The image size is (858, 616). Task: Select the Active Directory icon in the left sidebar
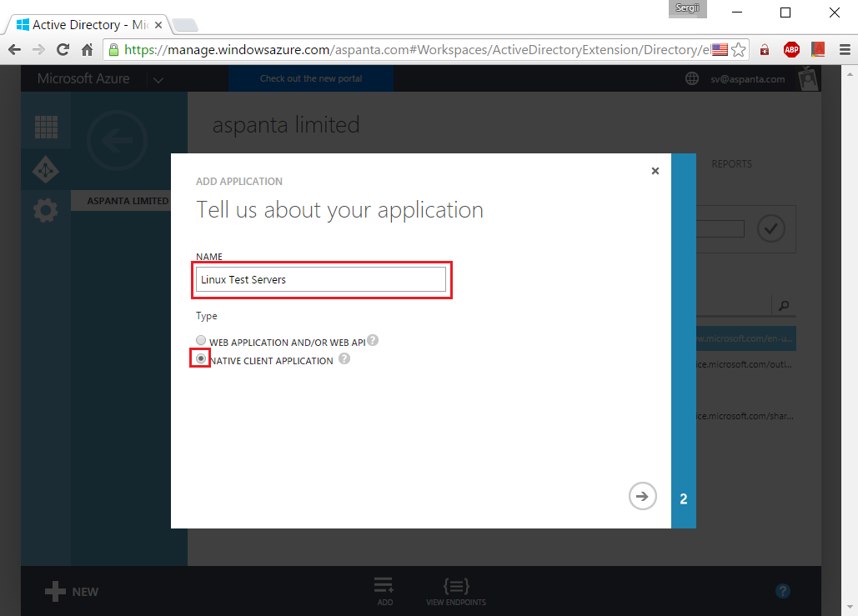tap(46, 169)
